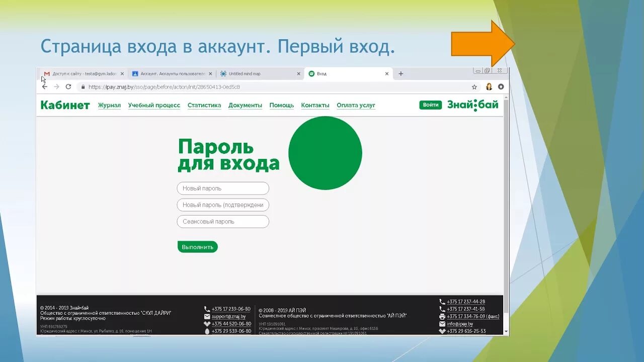Screen dimensions: 644x362
Task: Click phone link +375 29 539-06-80
Action: tap(231, 331)
